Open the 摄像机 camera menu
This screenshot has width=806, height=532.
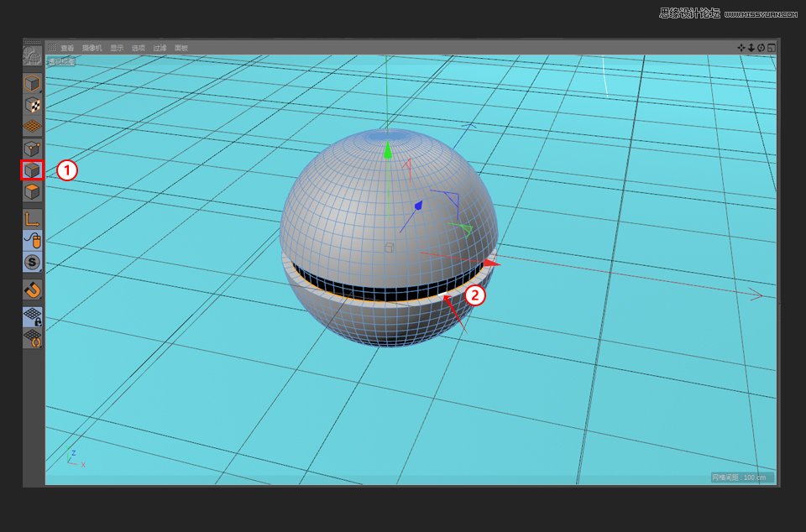pyautogui.click(x=92, y=48)
